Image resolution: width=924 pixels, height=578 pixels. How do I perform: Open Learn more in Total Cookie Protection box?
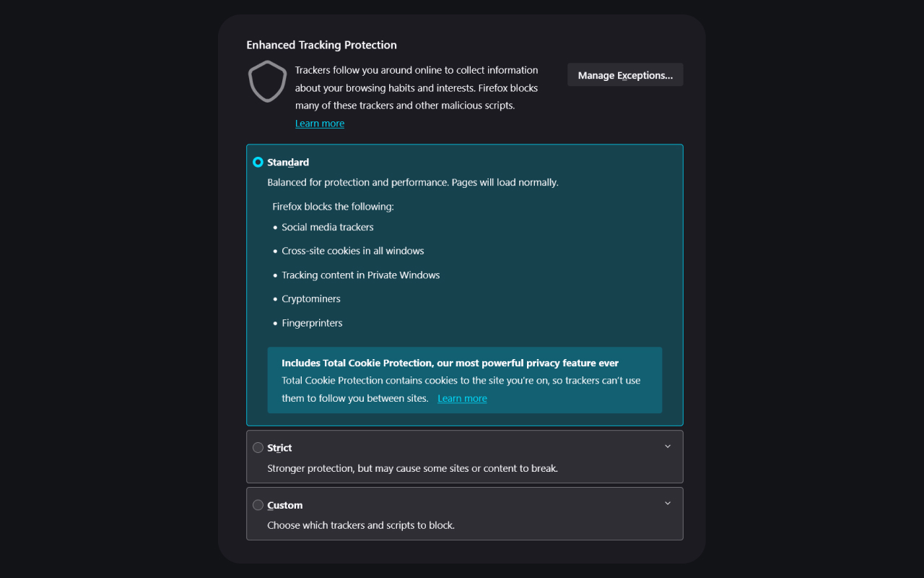461,397
